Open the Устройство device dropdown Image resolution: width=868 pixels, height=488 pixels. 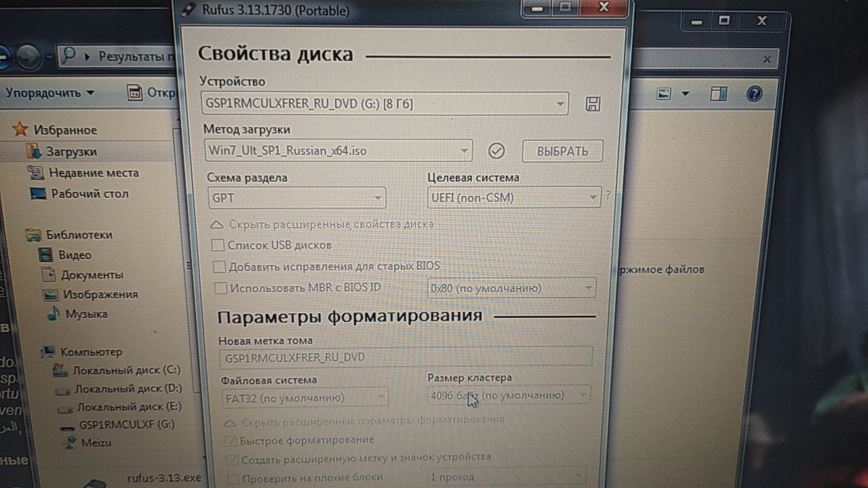click(x=385, y=104)
